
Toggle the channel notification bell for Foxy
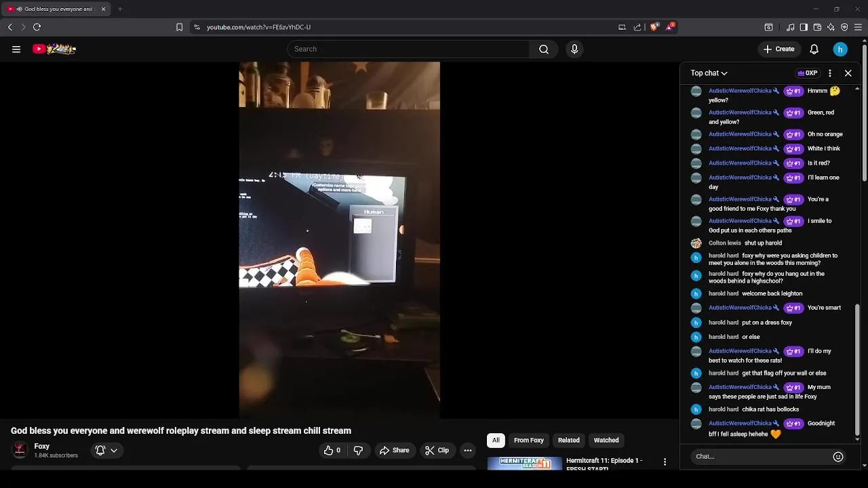coord(100,450)
